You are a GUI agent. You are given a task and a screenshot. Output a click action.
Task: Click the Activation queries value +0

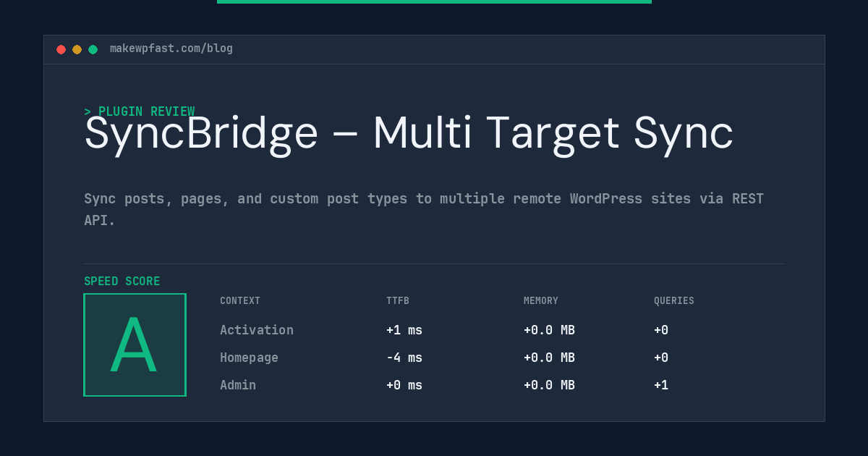pos(661,330)
